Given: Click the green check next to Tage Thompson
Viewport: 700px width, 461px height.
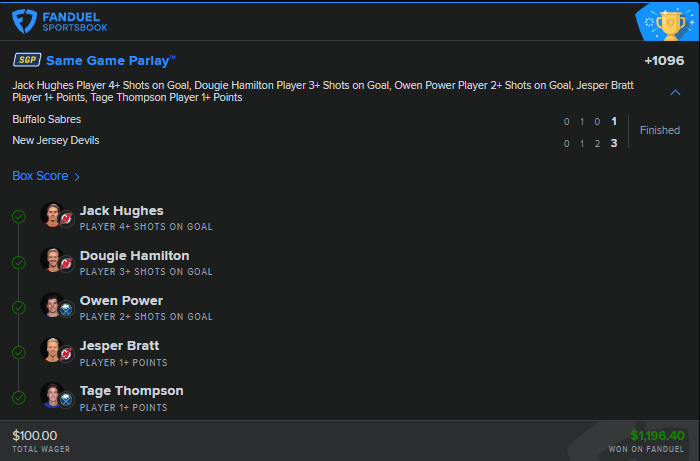Looking at the screenshot, I should [x=19, y=398].
